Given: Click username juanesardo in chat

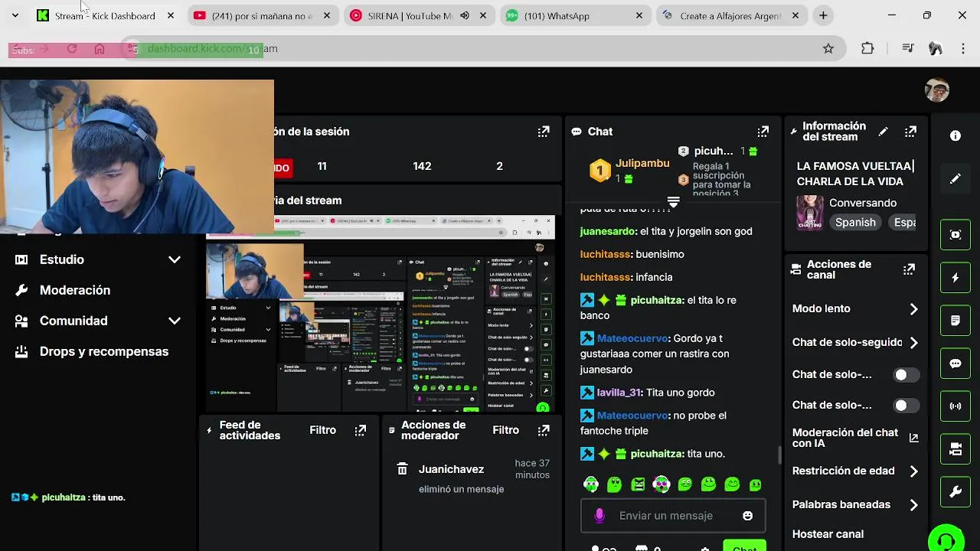Looking at the screenshot, I should 608,231.
